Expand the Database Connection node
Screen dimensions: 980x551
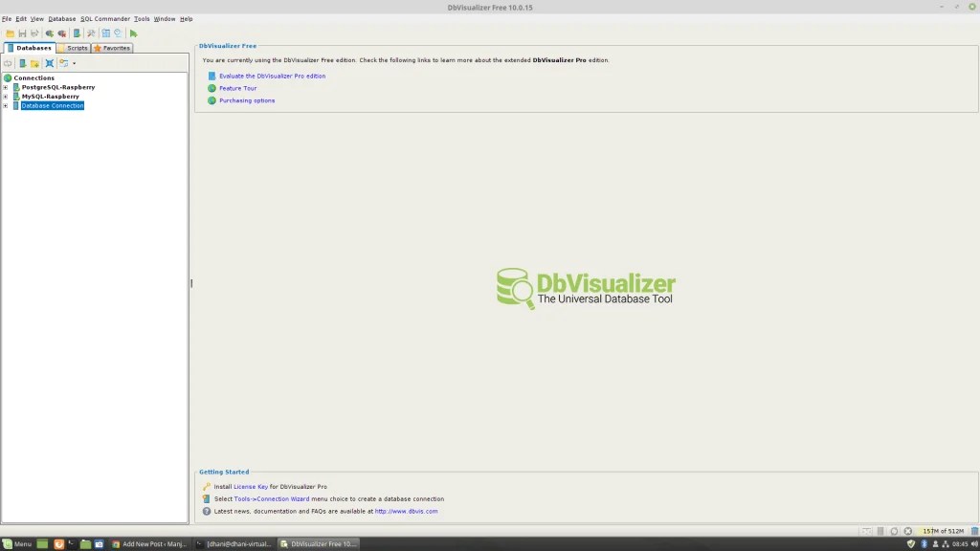coord(6,105)
